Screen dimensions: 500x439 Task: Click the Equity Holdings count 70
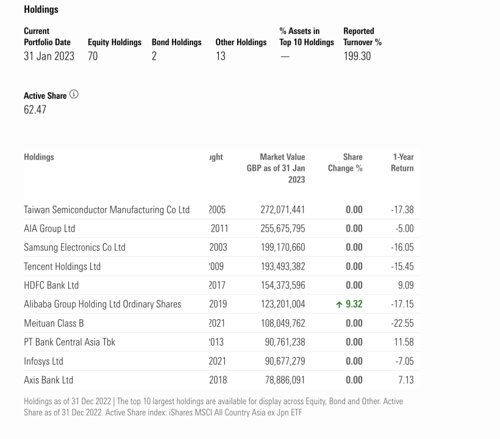pos(93,56)
